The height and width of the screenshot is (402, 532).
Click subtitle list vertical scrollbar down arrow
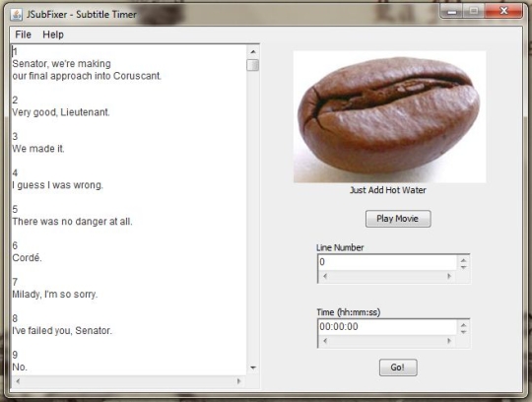point(253,368)
